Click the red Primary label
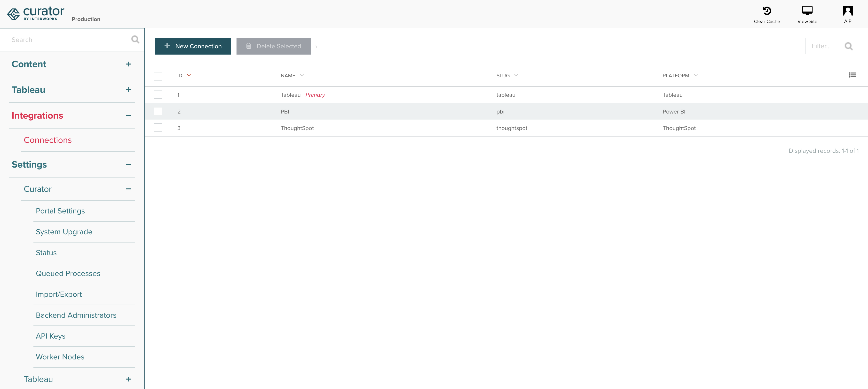This screenshot has width=868, height=389. (x=315, y=95)
